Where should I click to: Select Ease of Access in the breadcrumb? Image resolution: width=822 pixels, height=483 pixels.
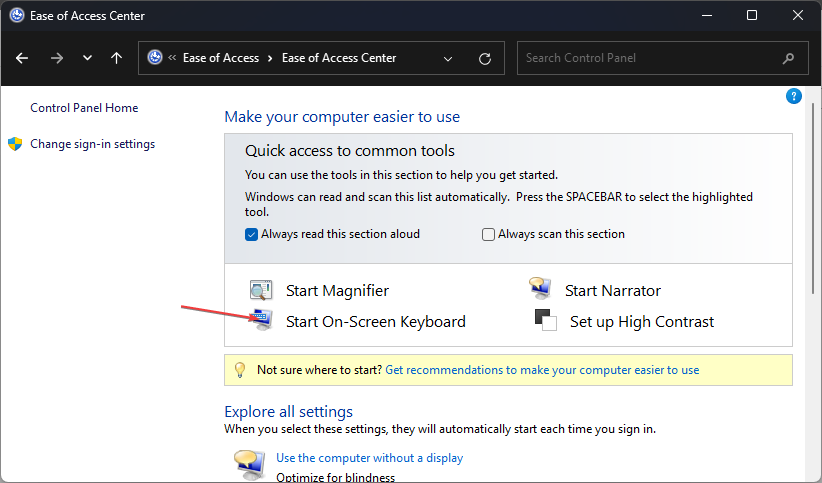tap(221, 58)
